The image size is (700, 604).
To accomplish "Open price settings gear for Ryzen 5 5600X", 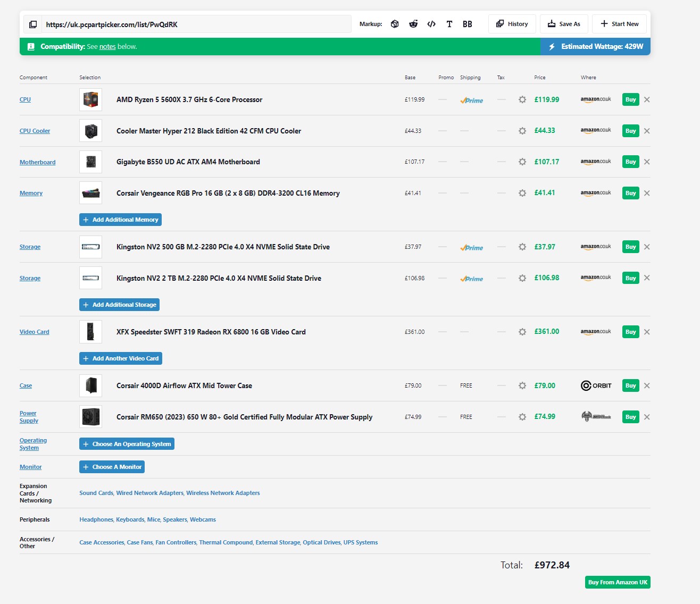I will pyautogui.click(x=522, y=100).
